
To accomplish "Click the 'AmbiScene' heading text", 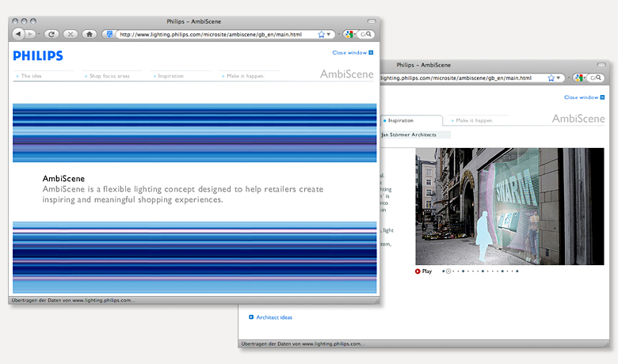I will tap(63, 178).
